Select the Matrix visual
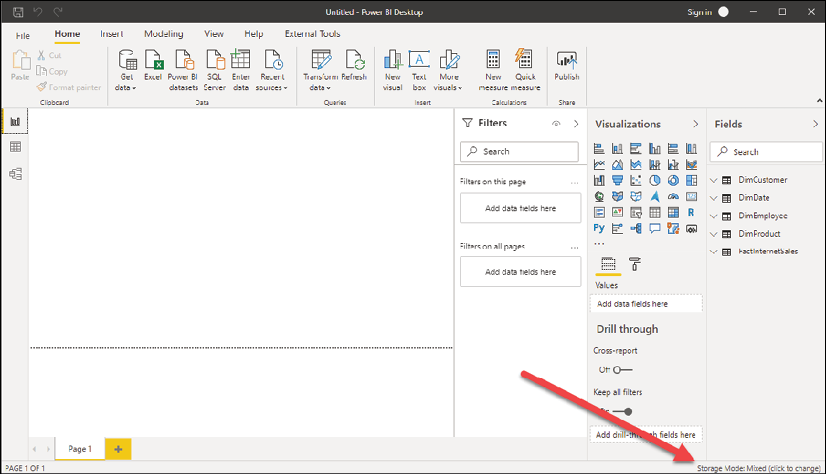The width and height of the screenshot is (826, 474). pyautogui.click(x=673, y=213)
